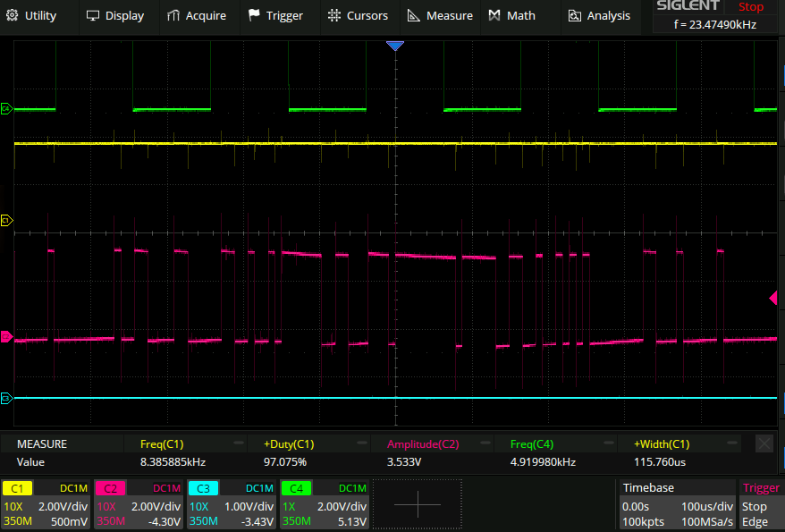785x532 pixels.
Task: Open channel C4 settings box
Action: pos(324,504)
